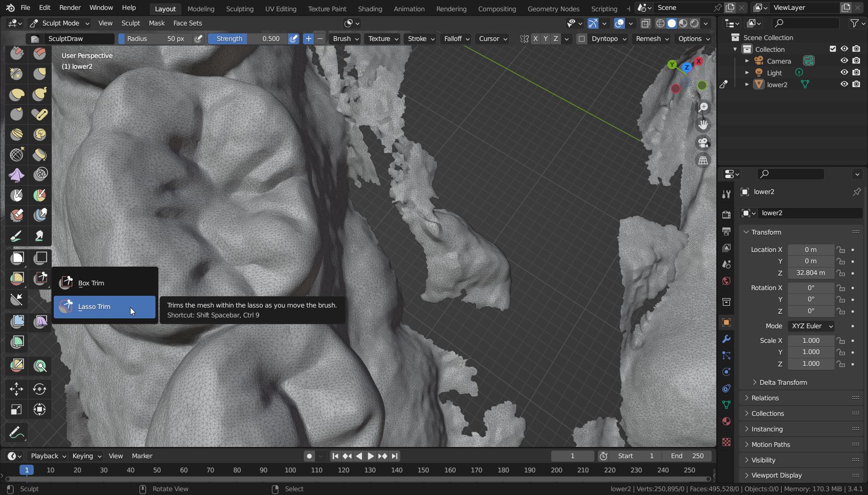Hide lower2 object in viewport

coord(844,84)
